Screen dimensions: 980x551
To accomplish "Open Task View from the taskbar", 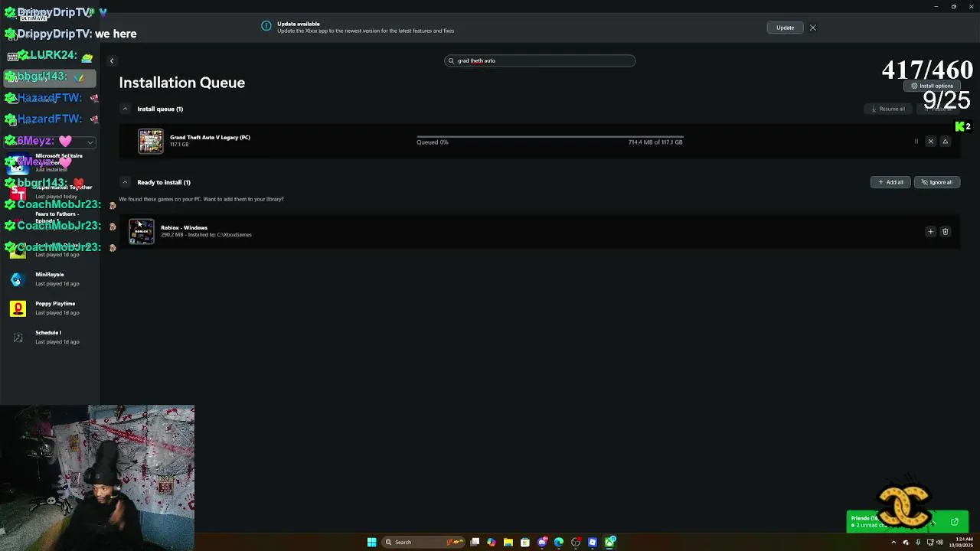I will pyautogui.click(x=475, y=542).
